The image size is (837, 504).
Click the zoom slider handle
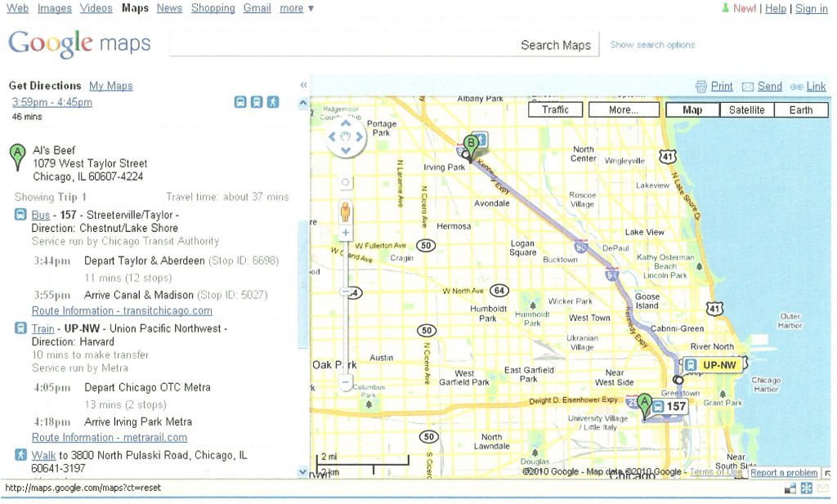[346, 292]
